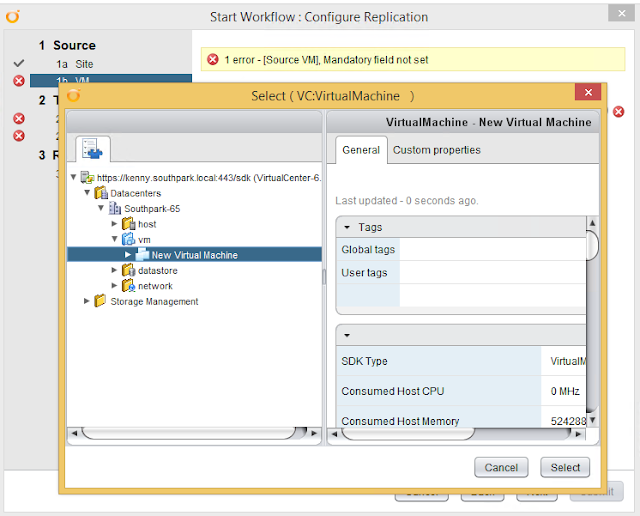Viewport: 640px width, 516px height.
Task: Click the SDK Type row label
Action: (x=364, y=361)
